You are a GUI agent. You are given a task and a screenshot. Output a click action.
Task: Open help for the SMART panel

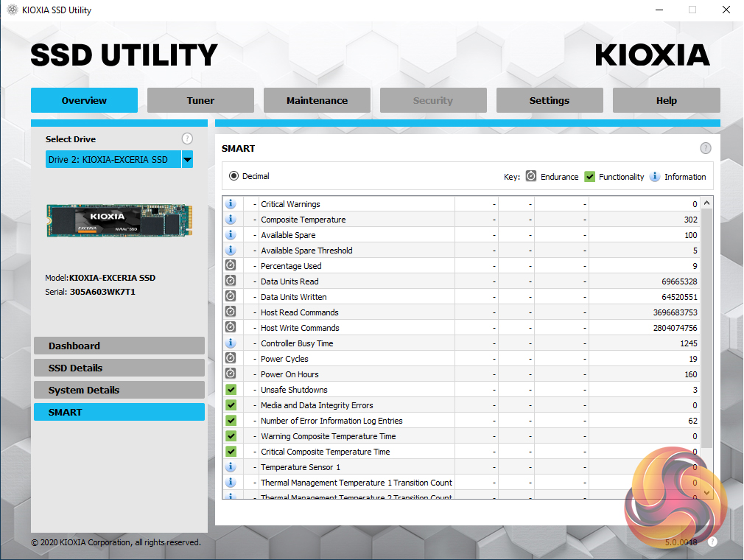point(706,148)
